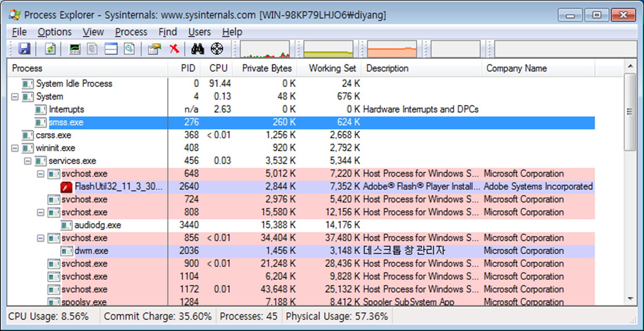Click 'Physical Usage: 57.36%' in status bar

point(337,316)
